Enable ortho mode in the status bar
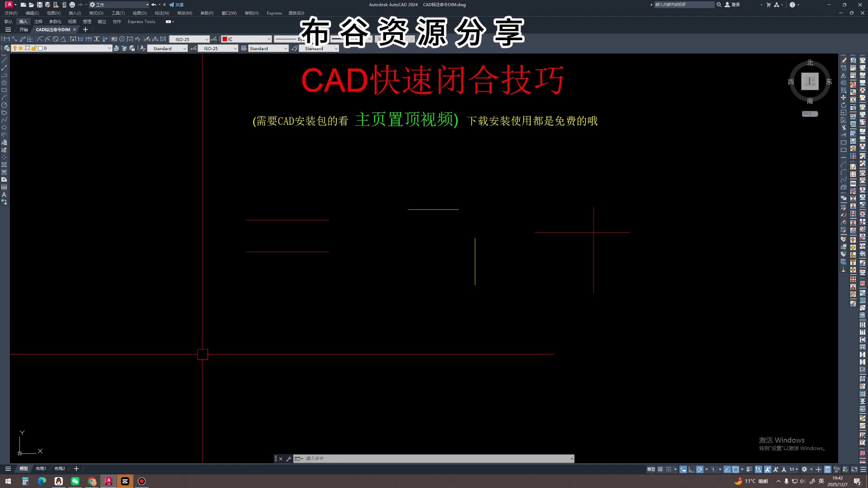 point(691,469)
